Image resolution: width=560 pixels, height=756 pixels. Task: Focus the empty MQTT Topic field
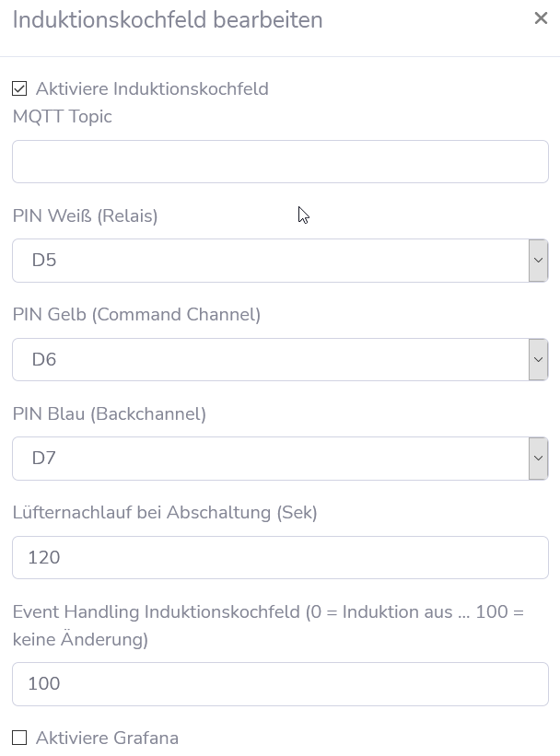280,162
